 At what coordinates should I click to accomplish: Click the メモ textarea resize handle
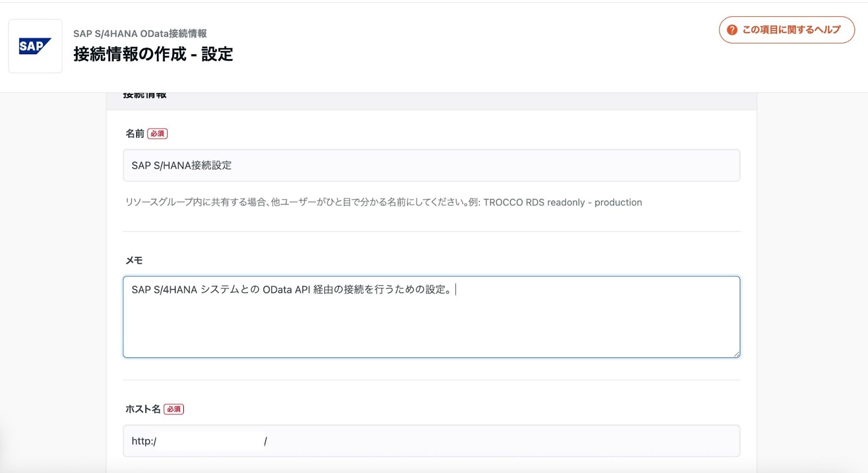coord(736,354)
